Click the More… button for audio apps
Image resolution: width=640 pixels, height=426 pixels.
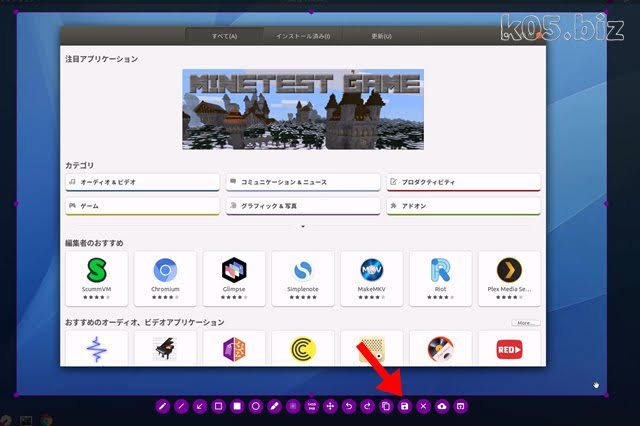(x=526, y=323)
